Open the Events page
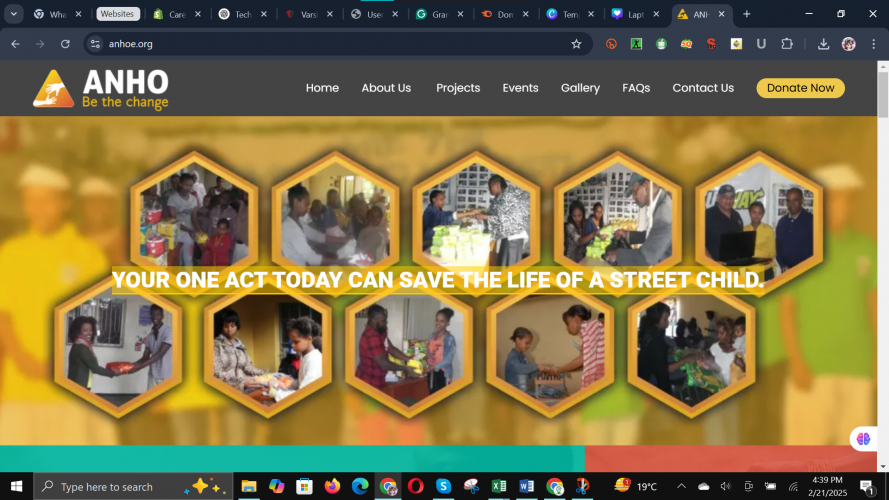 click(x=520, y=88)
